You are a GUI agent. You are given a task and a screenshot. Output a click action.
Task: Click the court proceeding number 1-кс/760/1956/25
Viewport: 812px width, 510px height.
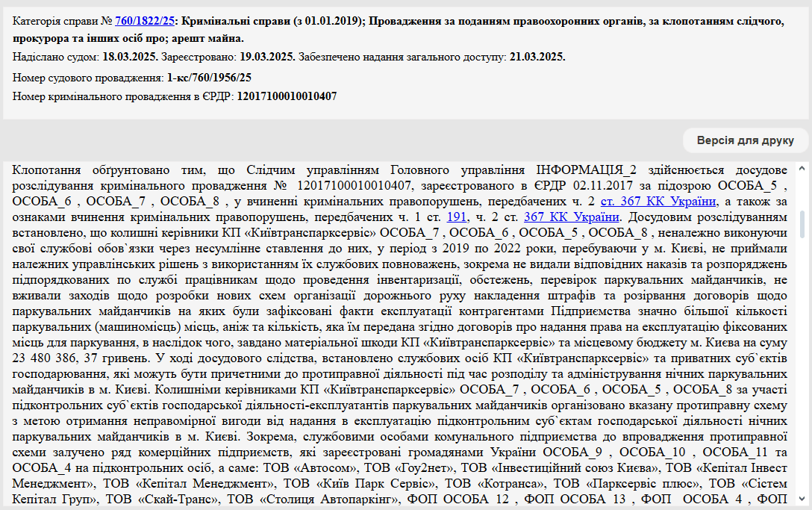(209, 77)
